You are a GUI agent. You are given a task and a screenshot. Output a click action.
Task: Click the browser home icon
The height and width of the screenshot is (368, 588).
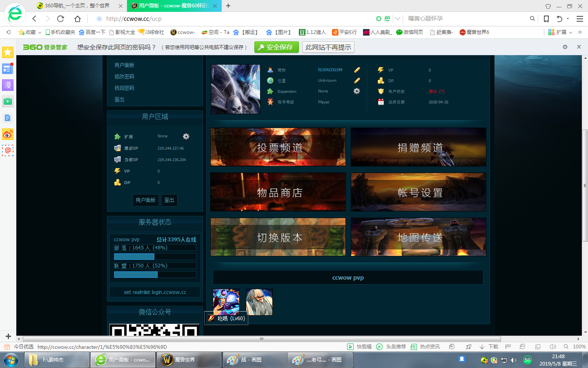click(x=77, y=18)
